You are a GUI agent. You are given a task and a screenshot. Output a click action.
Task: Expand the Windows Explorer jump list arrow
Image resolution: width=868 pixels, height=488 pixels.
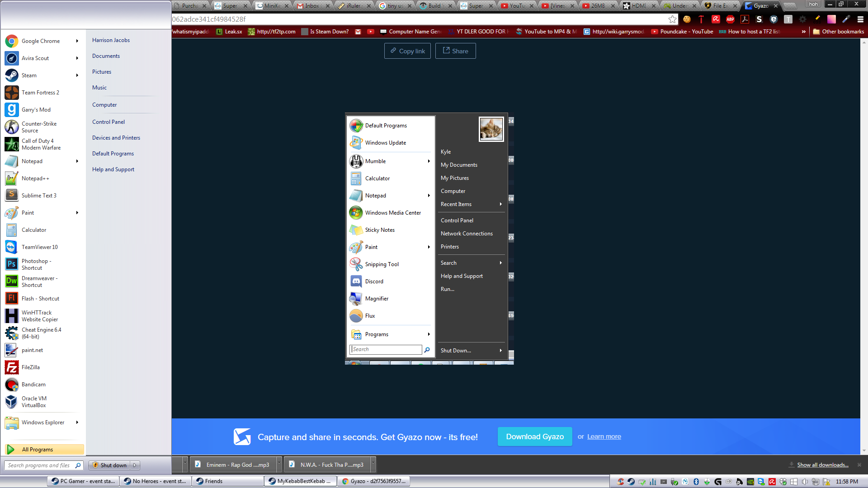pyautogui.click(x=77, y=422)
